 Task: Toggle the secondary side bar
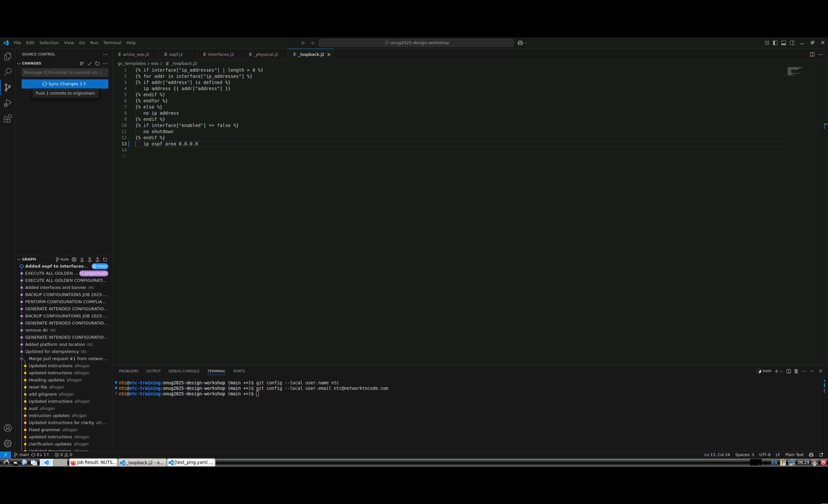pos(792,43)
